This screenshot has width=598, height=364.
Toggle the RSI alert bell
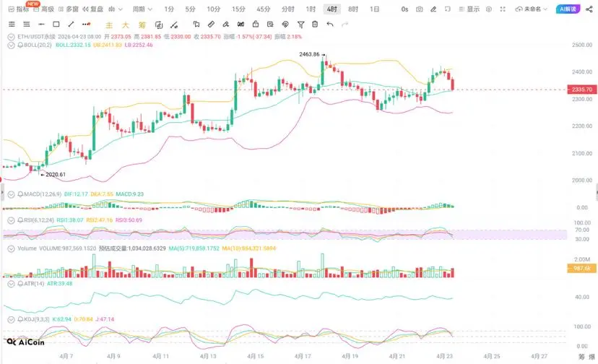[20, 220]
